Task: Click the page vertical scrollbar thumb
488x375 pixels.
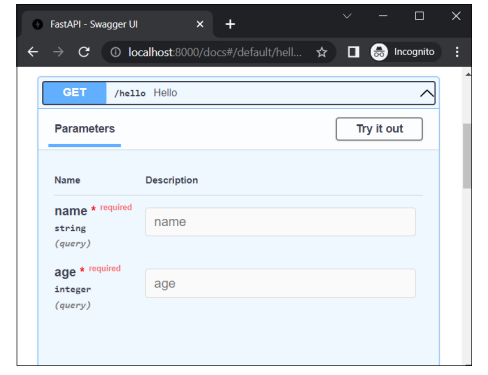Action: [x=467, y=156]
